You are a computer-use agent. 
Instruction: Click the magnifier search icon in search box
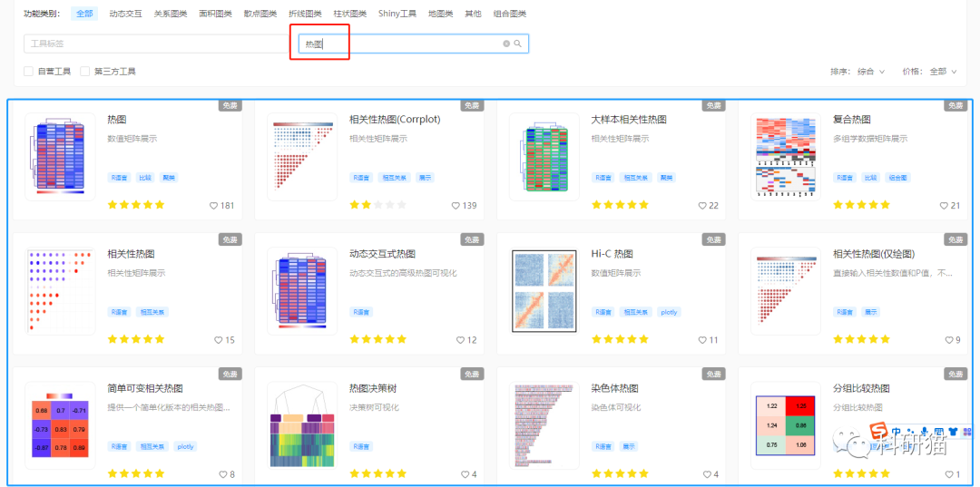tap(517, 44)
